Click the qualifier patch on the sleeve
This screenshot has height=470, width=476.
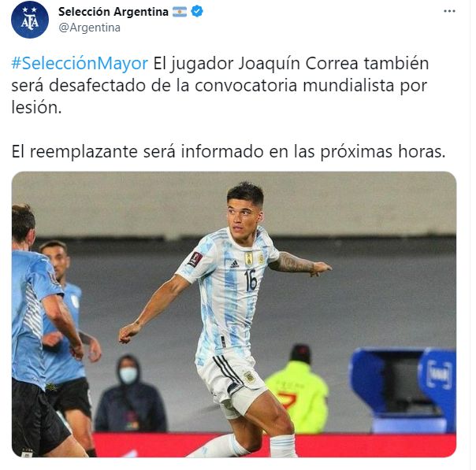(x=195, y=259)
